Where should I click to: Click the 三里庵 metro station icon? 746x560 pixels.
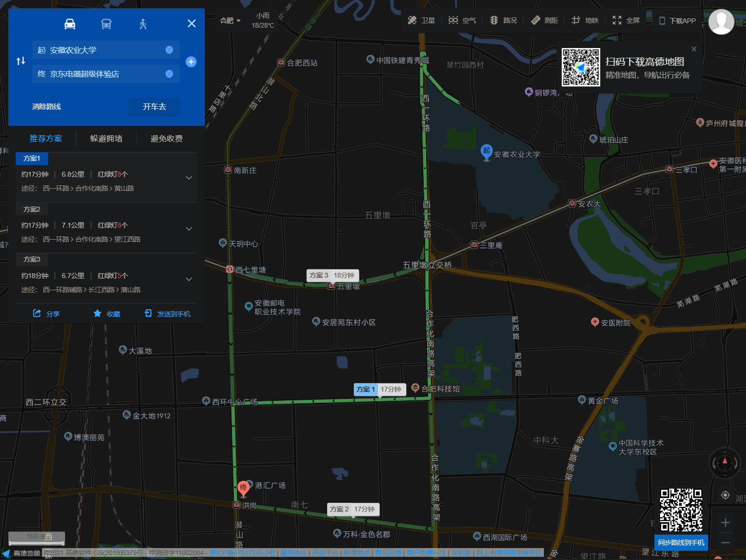point(474,245)
